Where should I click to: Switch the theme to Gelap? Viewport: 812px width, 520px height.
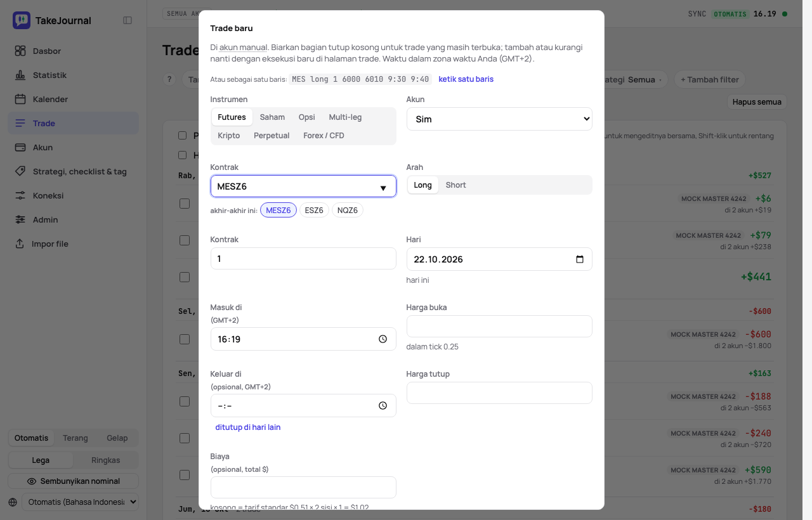117,438
